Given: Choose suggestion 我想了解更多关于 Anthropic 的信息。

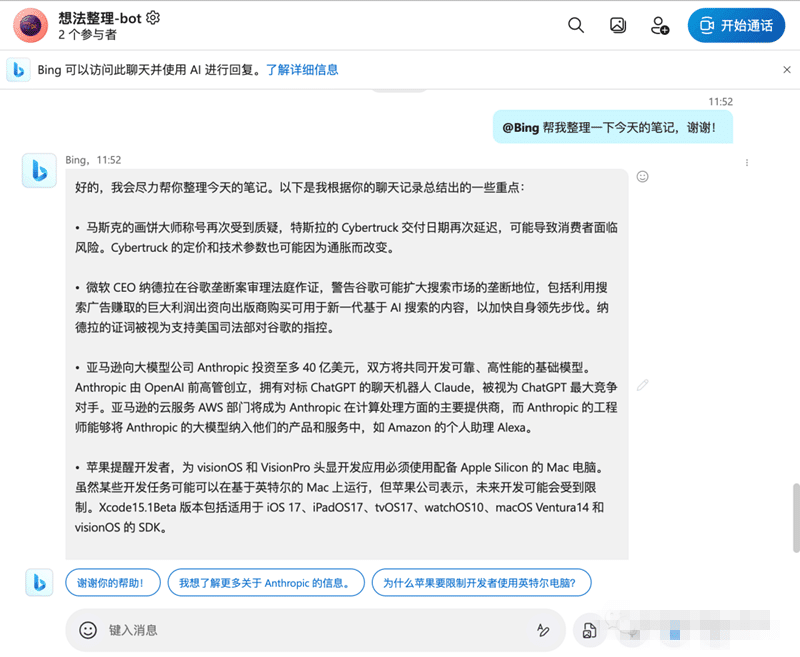Looking at the screenshot, I should (266, 583).
